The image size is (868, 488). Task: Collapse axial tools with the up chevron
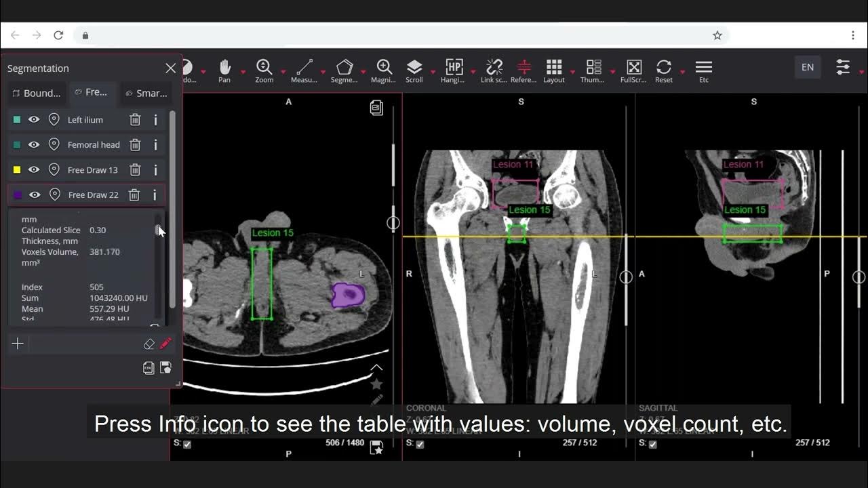tap(376, 368)
